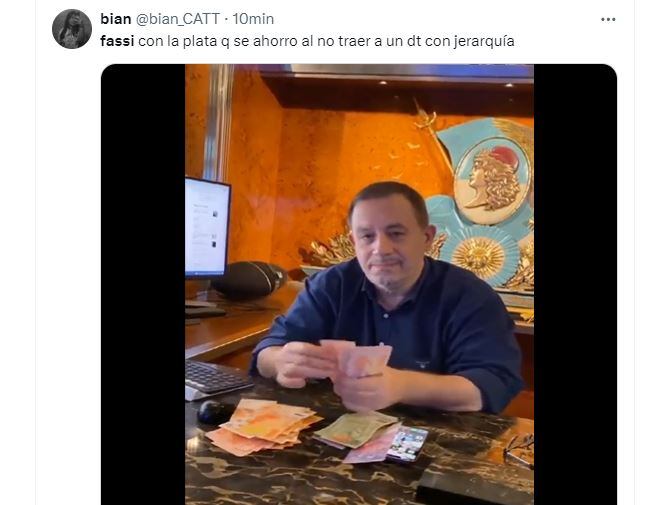Click the right black letterbox bar of the video

(x=575, y=285)
